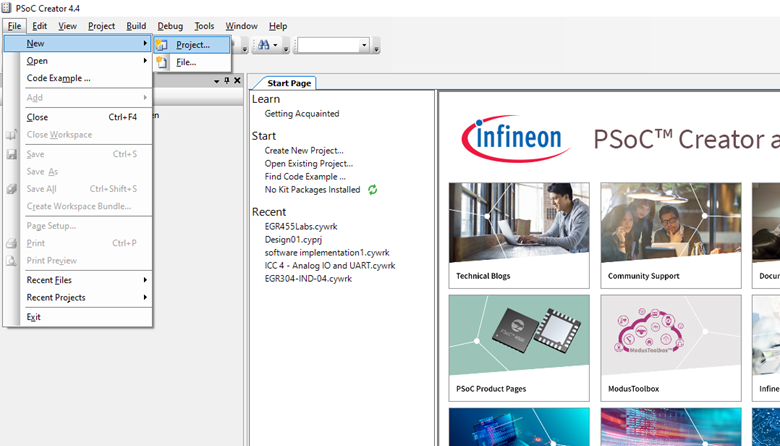This screenshot has height=446, width=780.
Task: Expand the Open submenu
Action: tap(78, 61)
